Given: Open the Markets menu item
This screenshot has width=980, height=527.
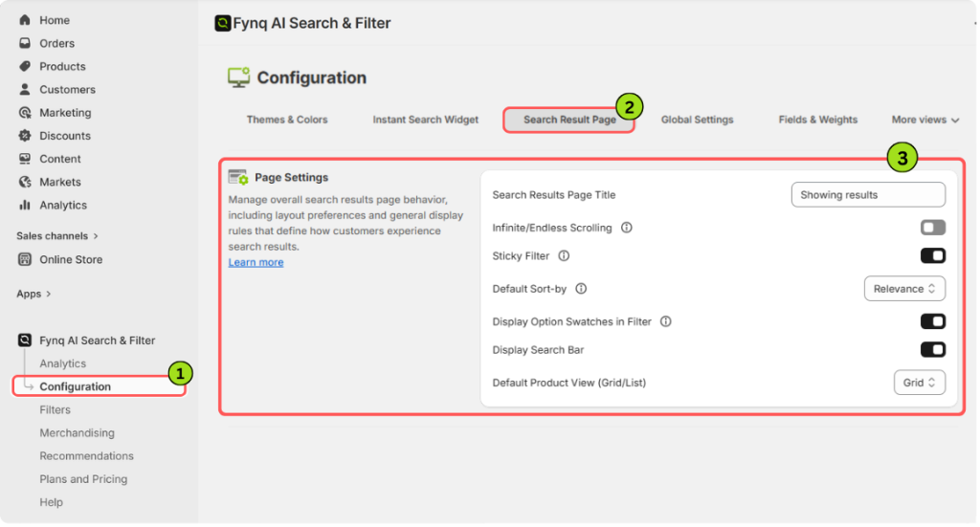Looking at the screenshot, I should point(60,182).
